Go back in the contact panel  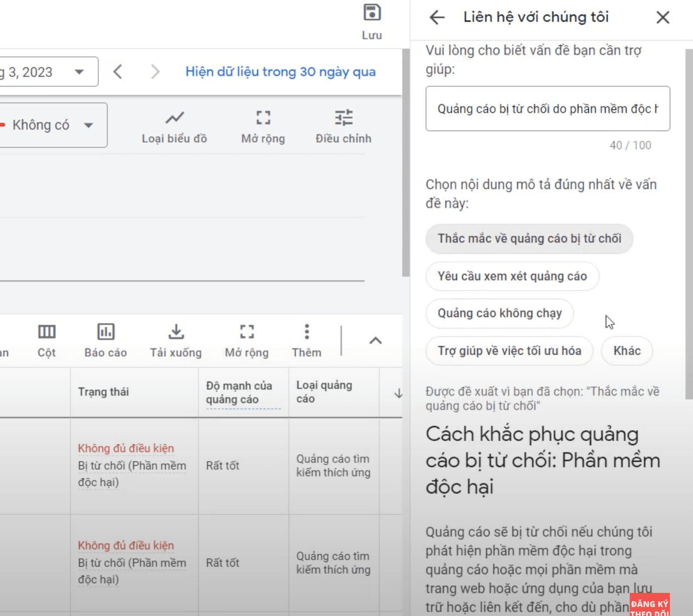coord(437,18)
